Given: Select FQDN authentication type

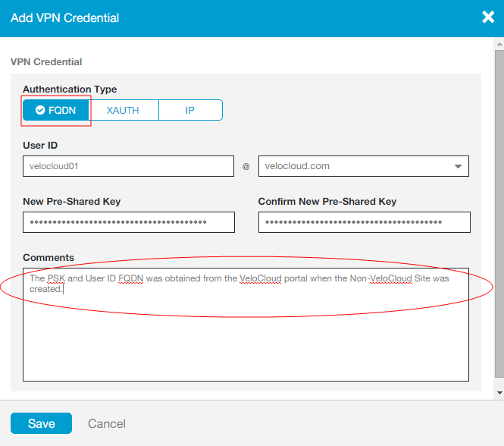Looking at the screenshot, I should coord(57,110).
